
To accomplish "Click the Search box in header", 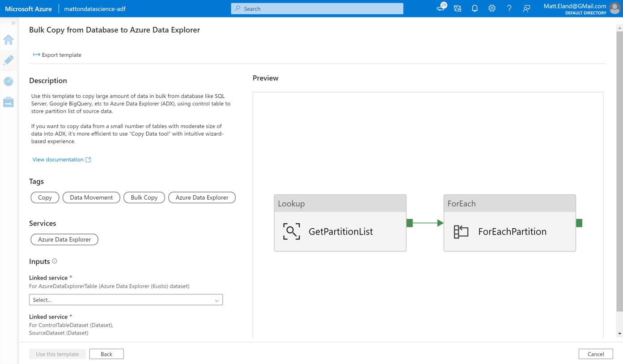I will tap(317, 8).
